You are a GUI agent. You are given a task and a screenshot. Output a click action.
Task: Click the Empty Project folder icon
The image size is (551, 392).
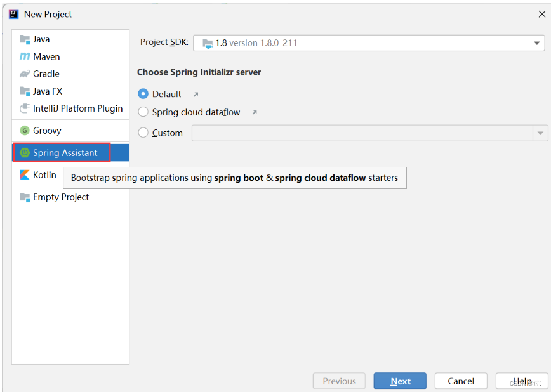(x=25, y=197)
